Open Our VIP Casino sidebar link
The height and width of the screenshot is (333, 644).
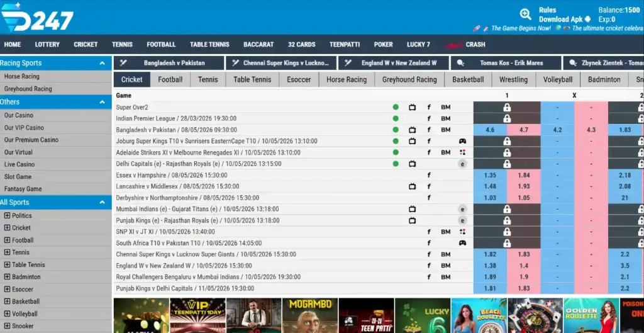(24, 127)
